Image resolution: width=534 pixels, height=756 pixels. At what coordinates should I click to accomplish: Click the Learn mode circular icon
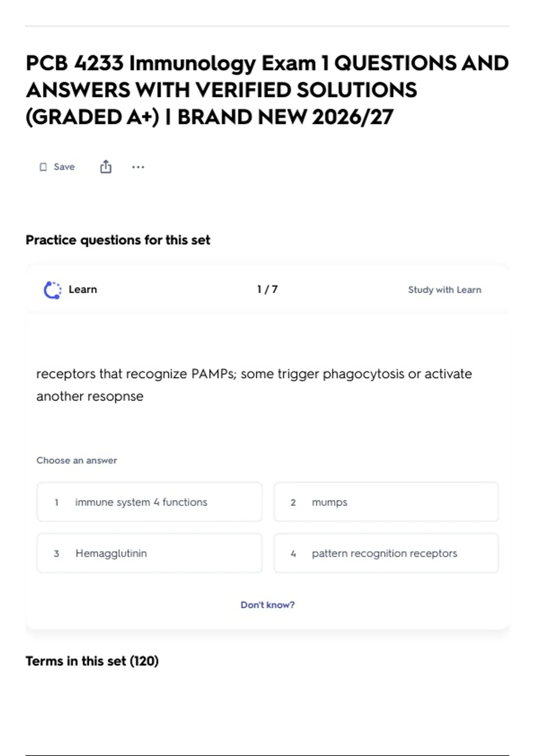53,290
